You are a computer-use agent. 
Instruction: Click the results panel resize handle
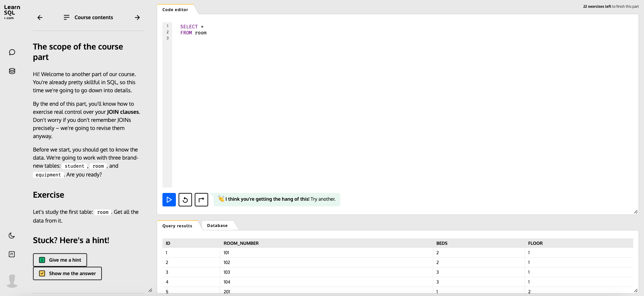636,291
